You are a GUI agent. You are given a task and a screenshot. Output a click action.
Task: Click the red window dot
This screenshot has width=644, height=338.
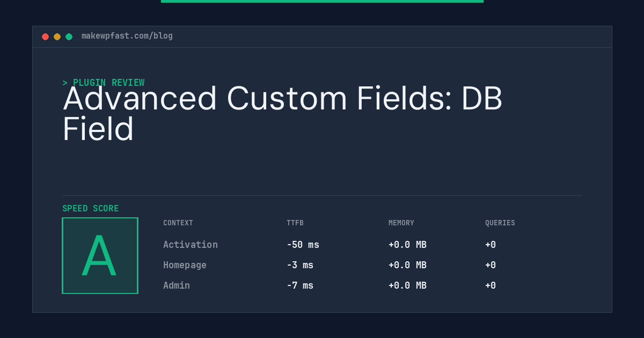tap(45, 36)
